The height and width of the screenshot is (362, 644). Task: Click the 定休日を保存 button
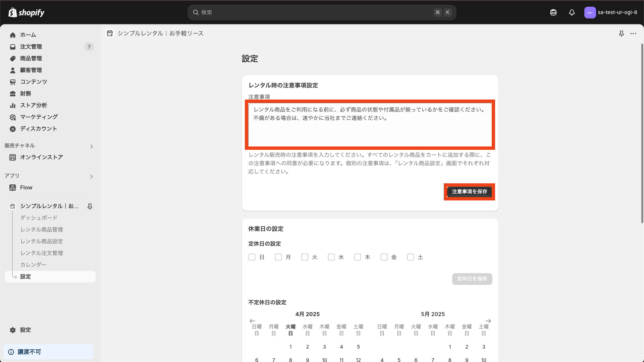pos(472,279)
